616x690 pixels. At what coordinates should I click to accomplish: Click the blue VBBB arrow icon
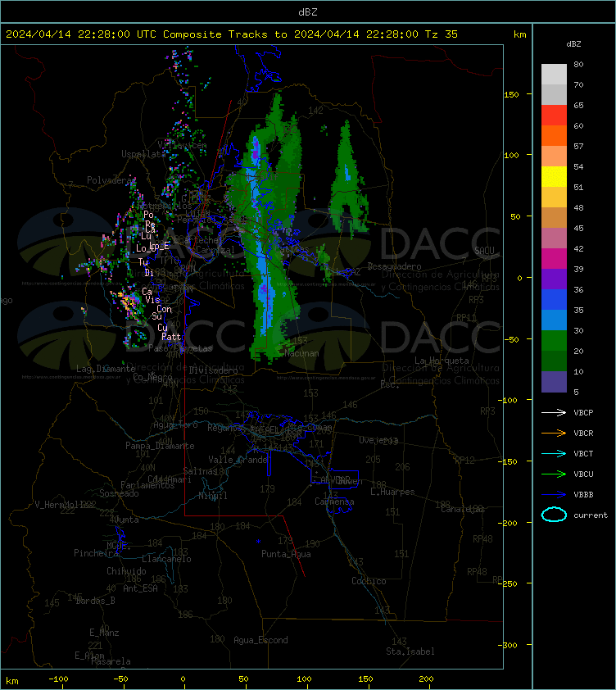click(554, 495)
